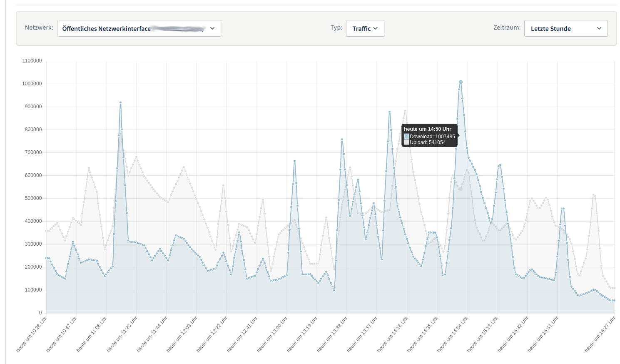The image size is (620, 364).
Task: Click the chevron arrow in the Netzwerk selector
Action: pos(212,28)
